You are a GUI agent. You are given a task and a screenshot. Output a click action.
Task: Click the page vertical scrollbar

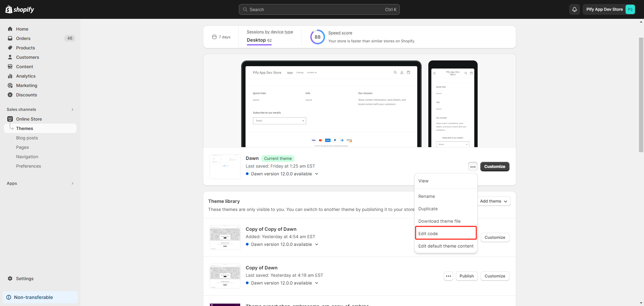pyautogui.click(x=641, y=95)
